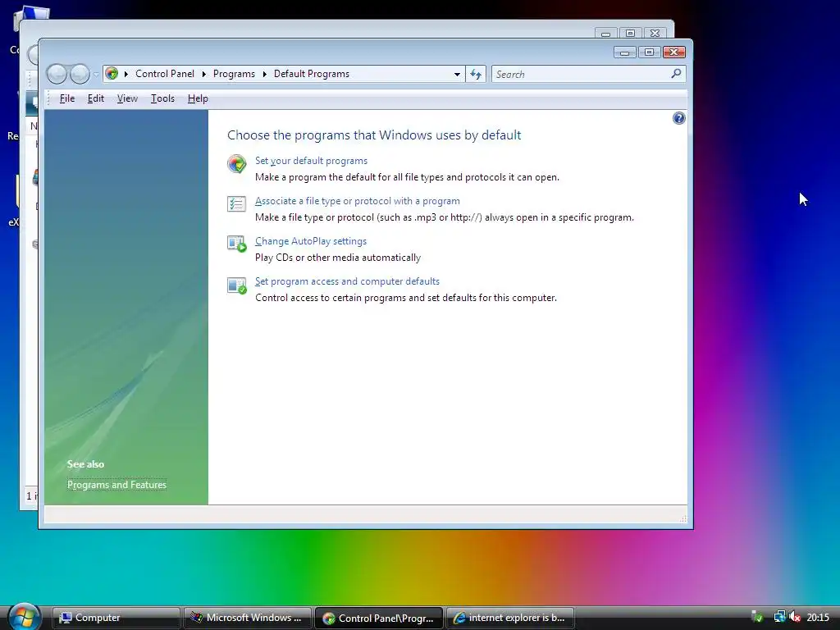Image resolution: width=840 pixels, height=630 pixels.
Task: Click the network tray icon
Action: [x=779, y=617]
